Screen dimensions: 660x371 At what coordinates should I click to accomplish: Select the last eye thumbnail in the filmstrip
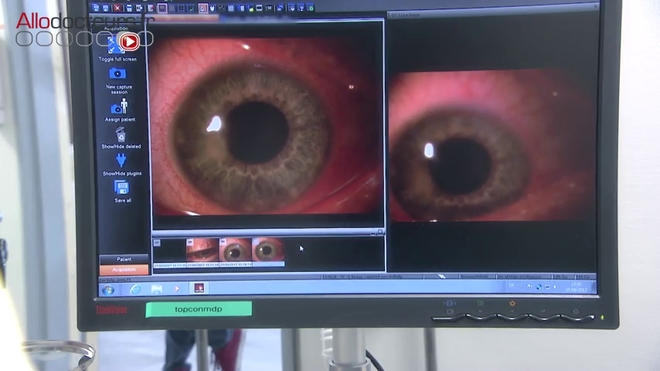pyautogui.click(x=269, y=250)
